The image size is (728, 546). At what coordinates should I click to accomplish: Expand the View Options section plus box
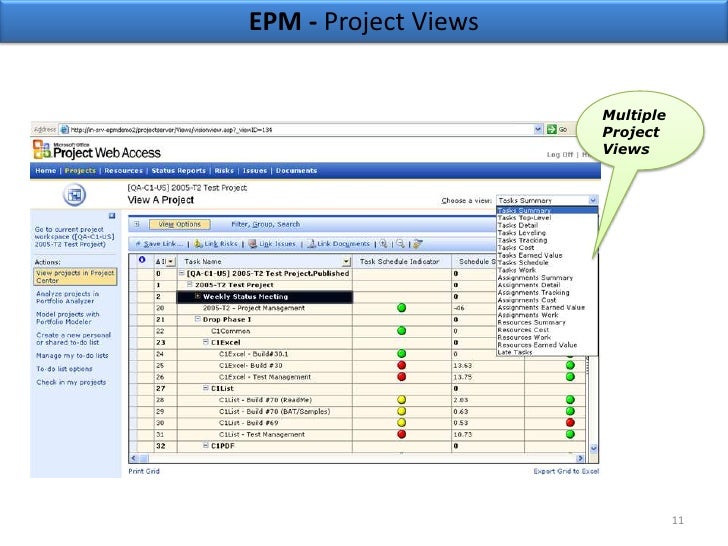(x=137, y=224)
